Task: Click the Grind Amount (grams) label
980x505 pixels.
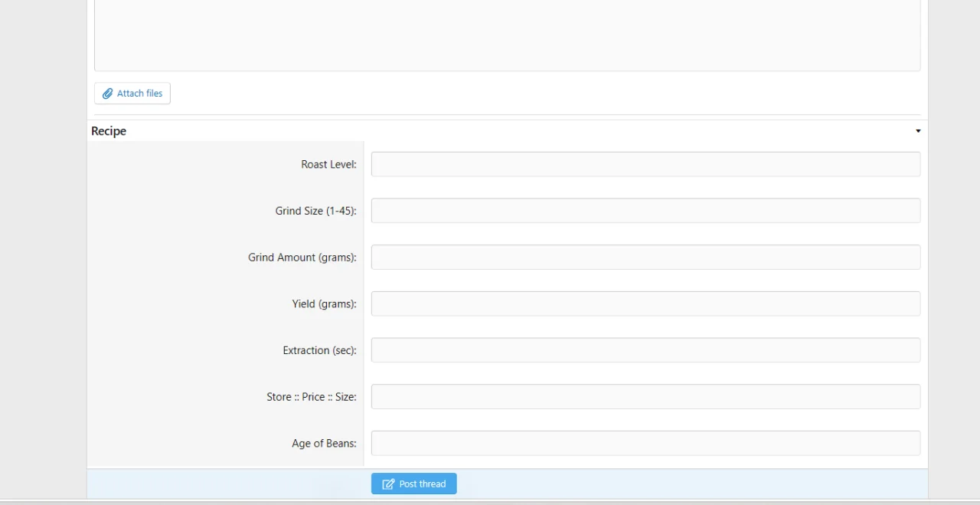Action: pos(302,257)
